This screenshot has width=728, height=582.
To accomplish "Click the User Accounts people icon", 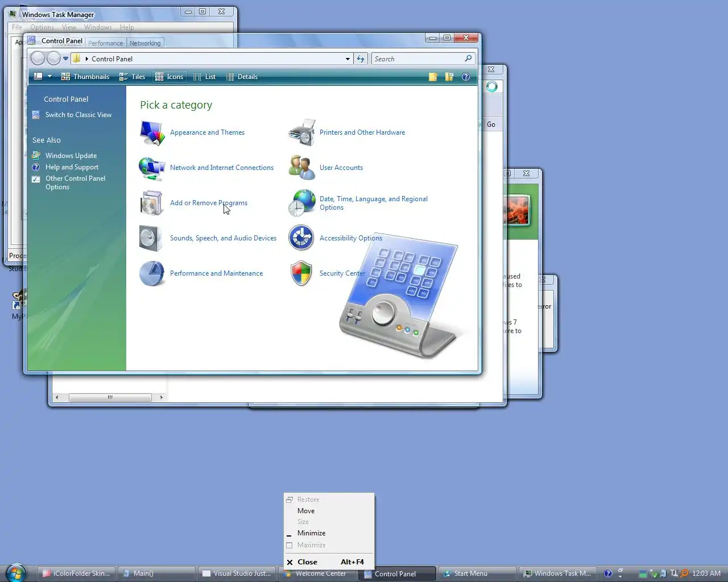I will [x=301, y=168].
